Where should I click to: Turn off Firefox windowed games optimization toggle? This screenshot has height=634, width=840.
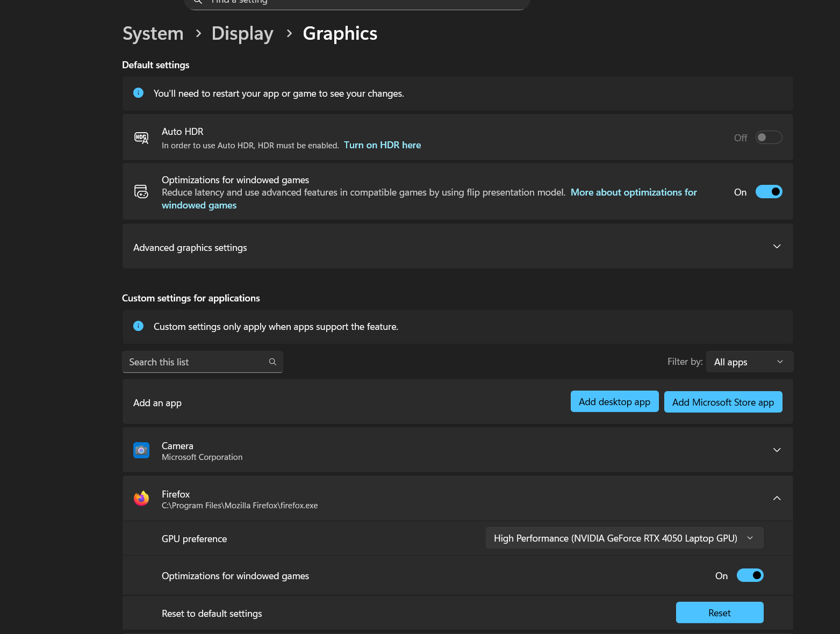click(x=750, y=575)
